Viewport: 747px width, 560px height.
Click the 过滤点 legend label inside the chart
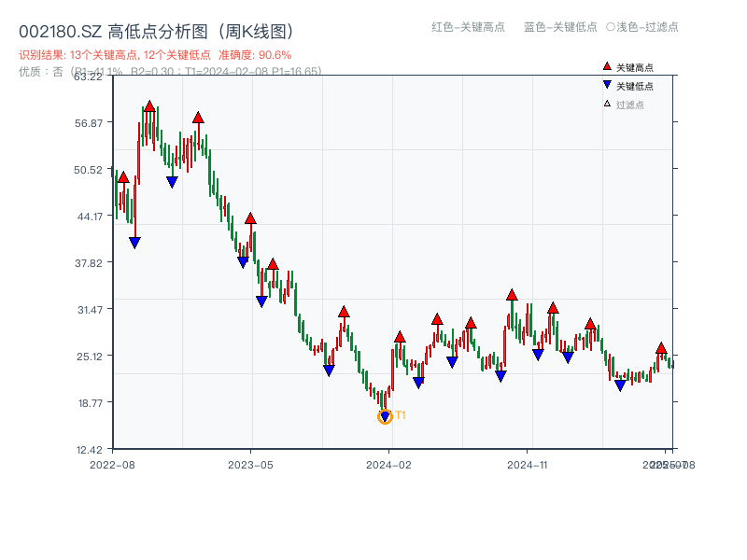(x=629, y=105)
